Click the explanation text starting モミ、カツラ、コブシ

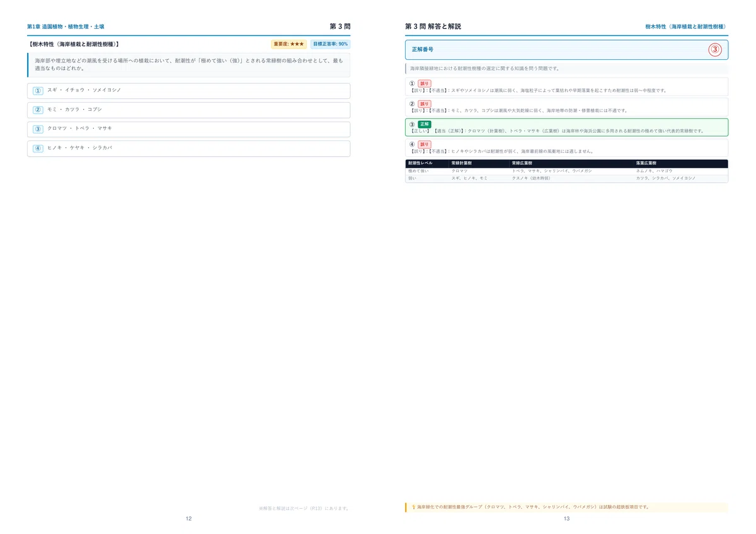click(x=518, y=111)
